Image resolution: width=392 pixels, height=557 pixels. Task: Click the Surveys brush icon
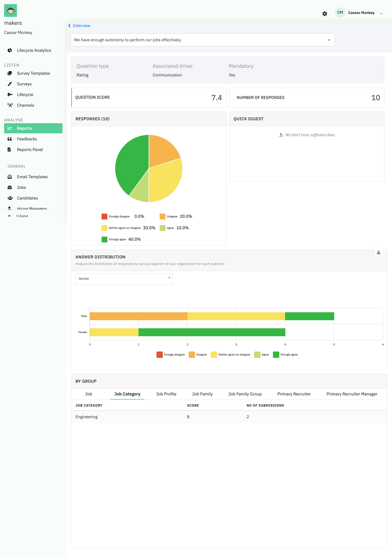tap(10, 84)
